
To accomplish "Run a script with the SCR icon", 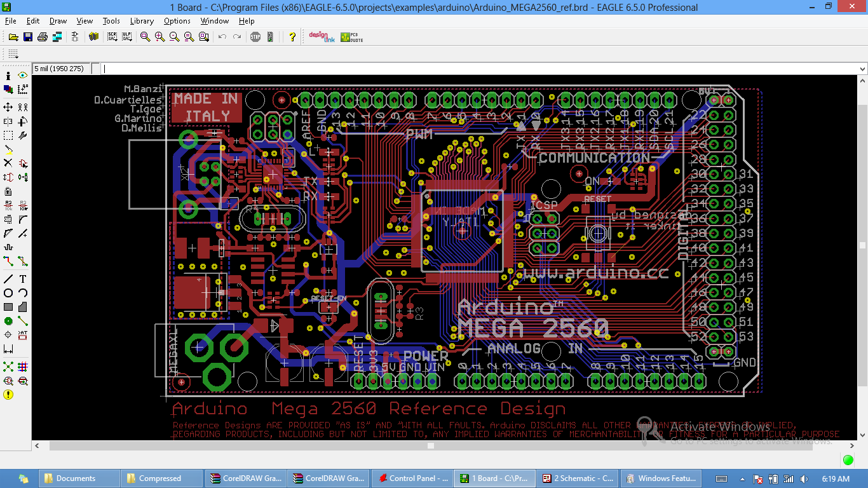I will (112, 37).
